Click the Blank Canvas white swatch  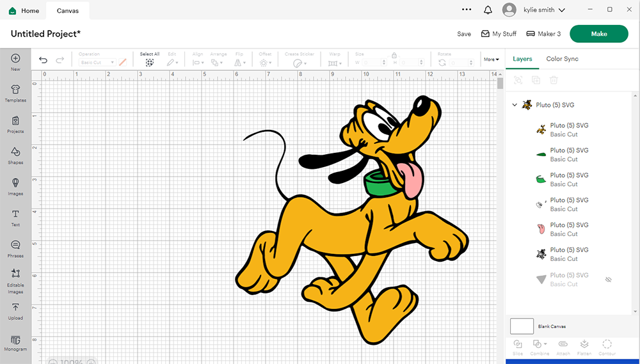[522, 326]
